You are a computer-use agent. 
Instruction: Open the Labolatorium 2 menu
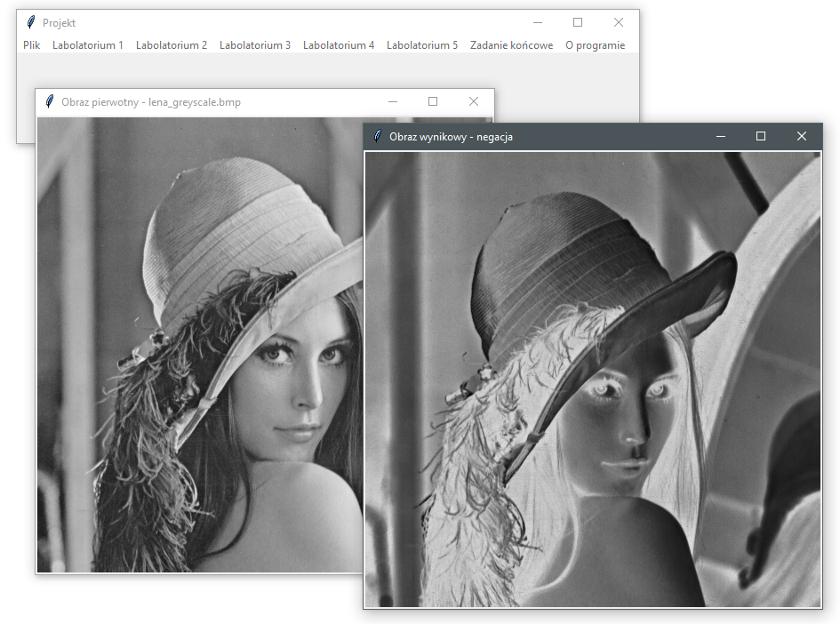pyautogui.click(x=172, y=45)
